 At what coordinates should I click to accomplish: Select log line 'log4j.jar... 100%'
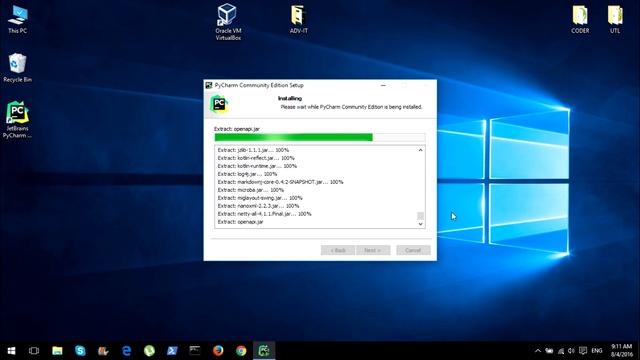point(247,174)
